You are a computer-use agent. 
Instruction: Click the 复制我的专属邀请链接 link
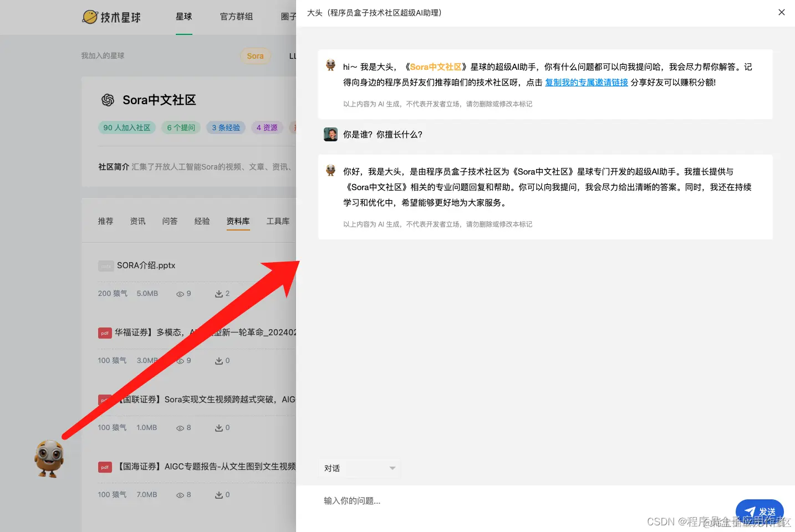pos(587,83)
